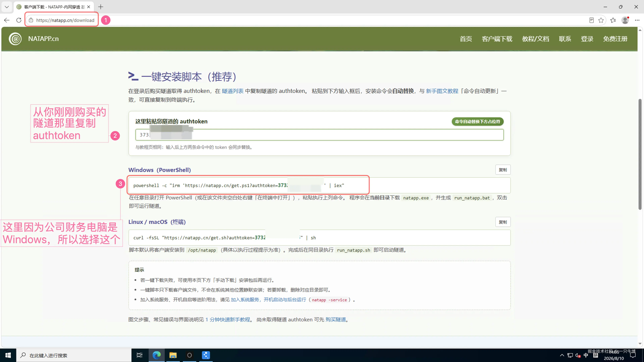Reload the page with refresh icon

(19, 20)
